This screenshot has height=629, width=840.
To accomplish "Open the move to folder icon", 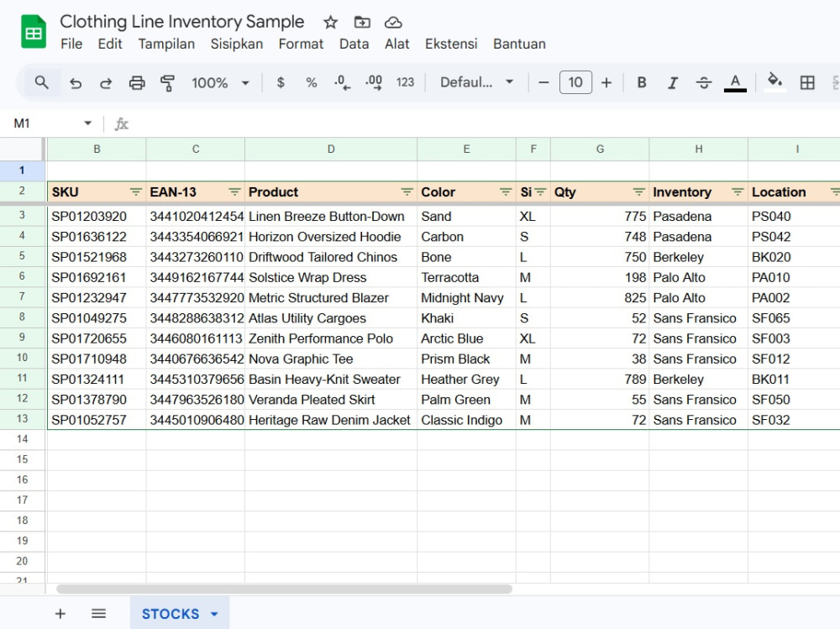I will click(362, 23).
